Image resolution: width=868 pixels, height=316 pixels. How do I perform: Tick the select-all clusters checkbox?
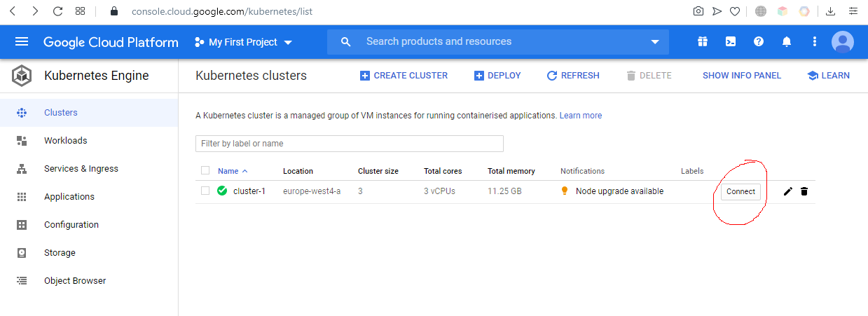(205, 170)
